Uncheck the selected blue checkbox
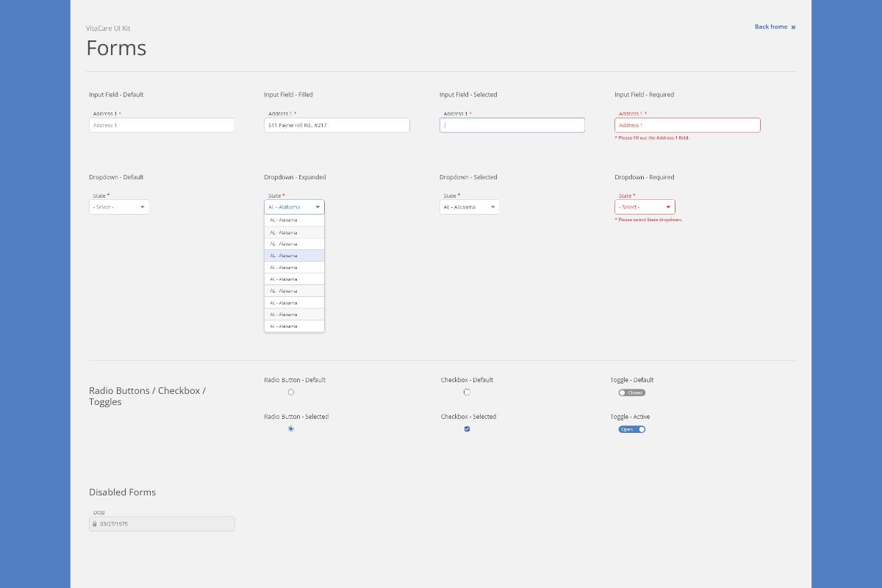Screen dimensions: 882x588 (467, 429)
